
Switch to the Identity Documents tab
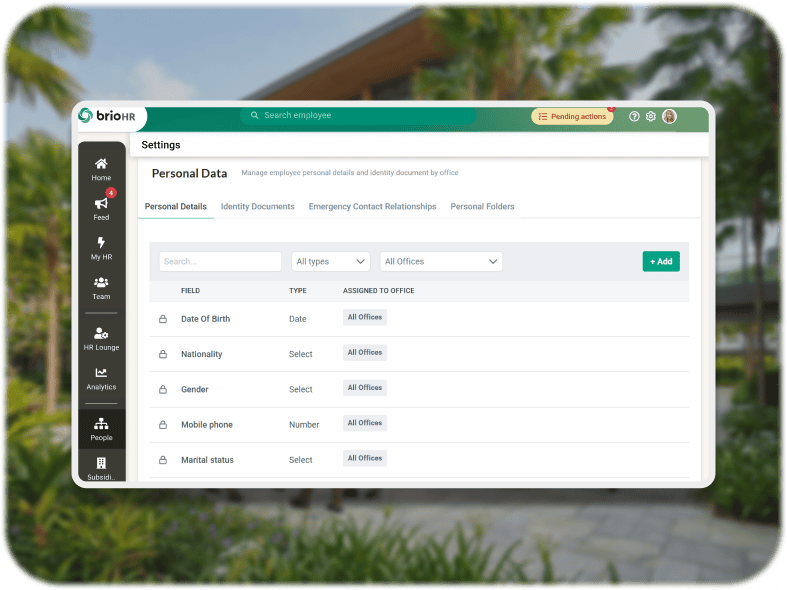click(x=257, y=207)
